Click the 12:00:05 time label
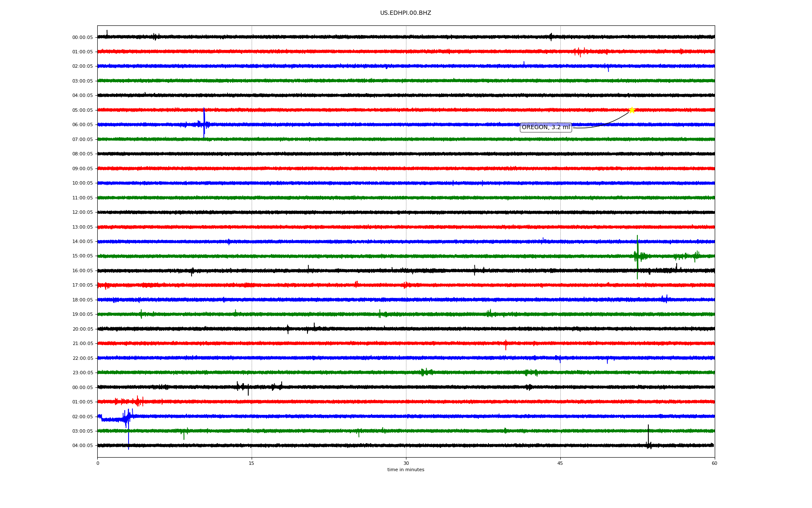This screenshot has width=812, height=508. pyautogui.click(x=82, y=213)
